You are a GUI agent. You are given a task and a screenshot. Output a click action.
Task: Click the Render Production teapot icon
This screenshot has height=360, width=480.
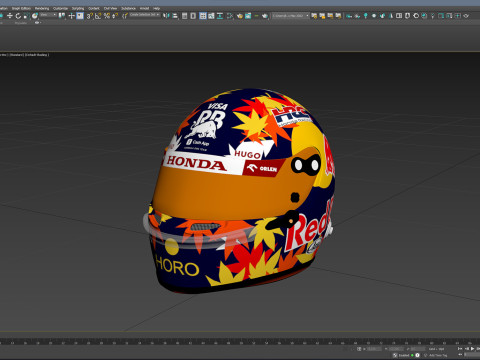tap(265, 16)
